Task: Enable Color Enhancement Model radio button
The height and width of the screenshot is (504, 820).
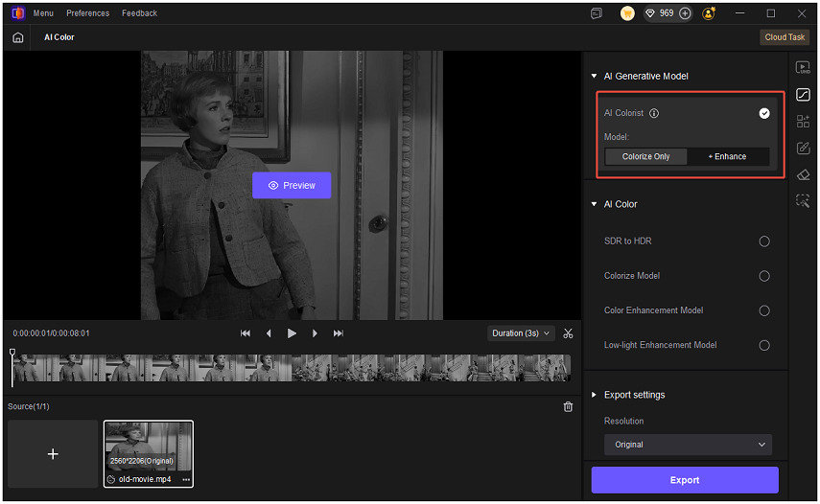Action: [x=764, y=310]
